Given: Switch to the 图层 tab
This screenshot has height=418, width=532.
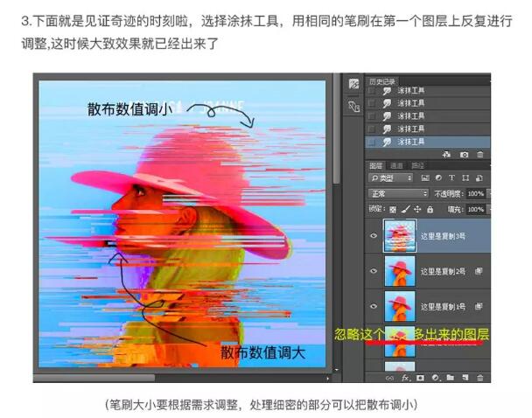Looking at the screenshot, I should point(375,165).
